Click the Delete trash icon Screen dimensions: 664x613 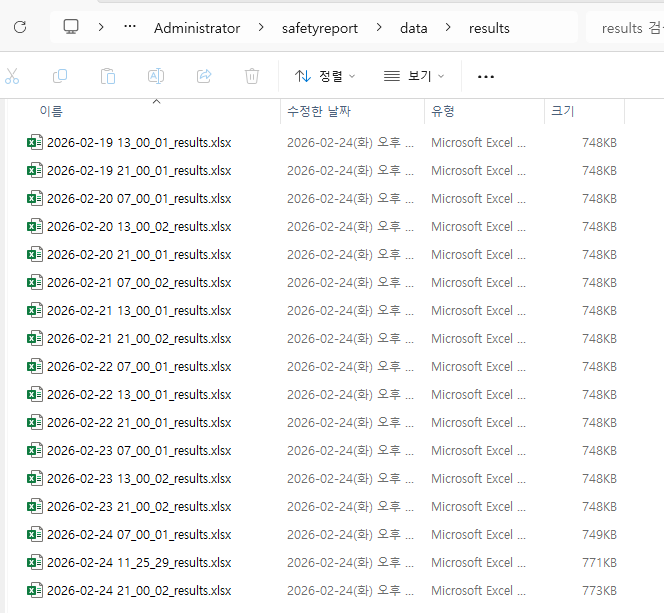[252, 76]
